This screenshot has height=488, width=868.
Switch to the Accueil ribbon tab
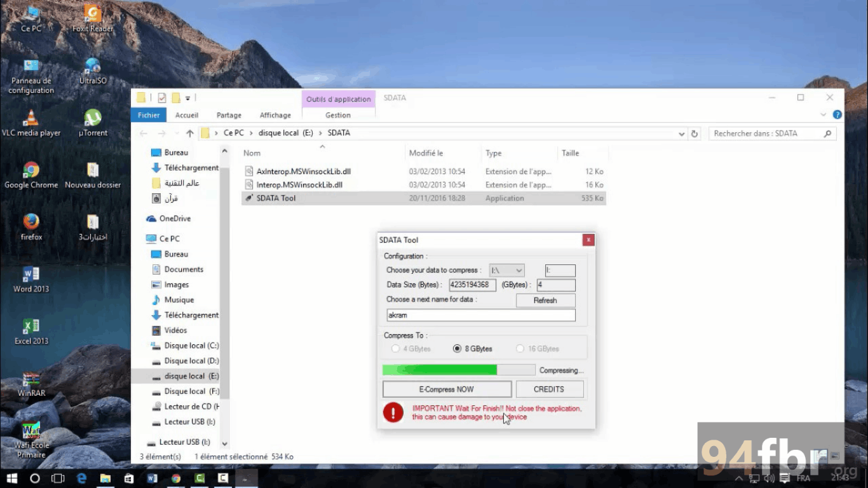[x=187, y=115]
